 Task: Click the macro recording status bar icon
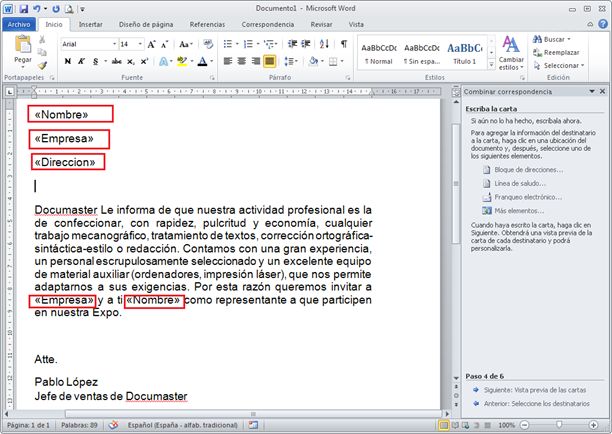click(x=253, y=425)
